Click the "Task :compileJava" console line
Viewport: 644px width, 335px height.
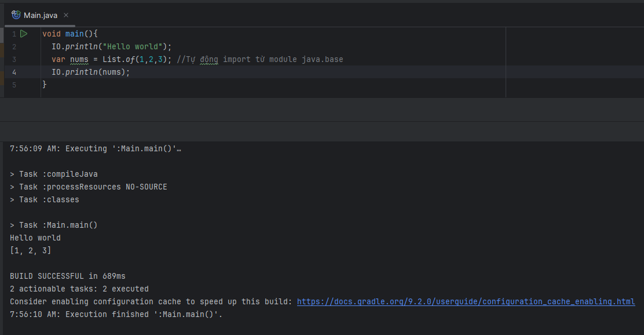pos(53,174)
